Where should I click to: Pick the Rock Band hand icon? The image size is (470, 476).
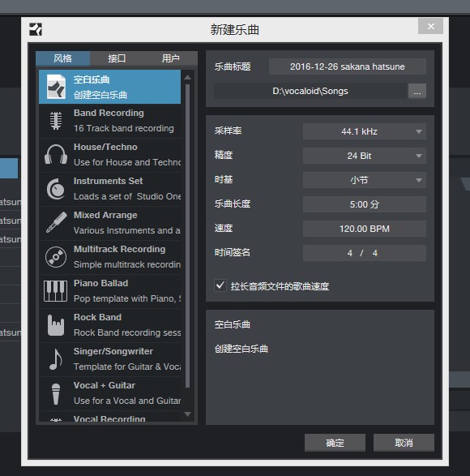tap(56, 325)
